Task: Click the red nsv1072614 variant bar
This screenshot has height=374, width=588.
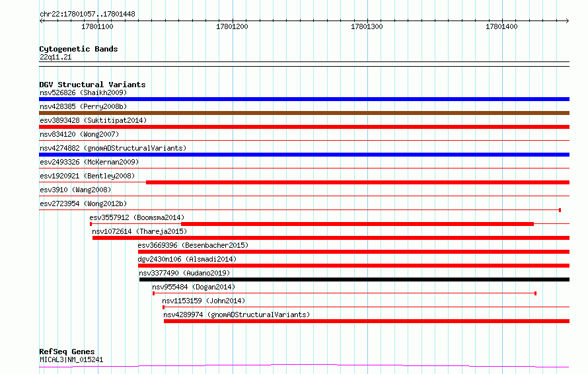Action: point(331,238)
